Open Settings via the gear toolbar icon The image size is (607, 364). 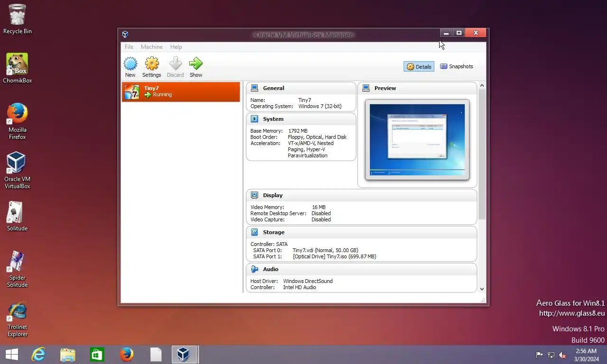pyautogui.click(x=152, y=64)
